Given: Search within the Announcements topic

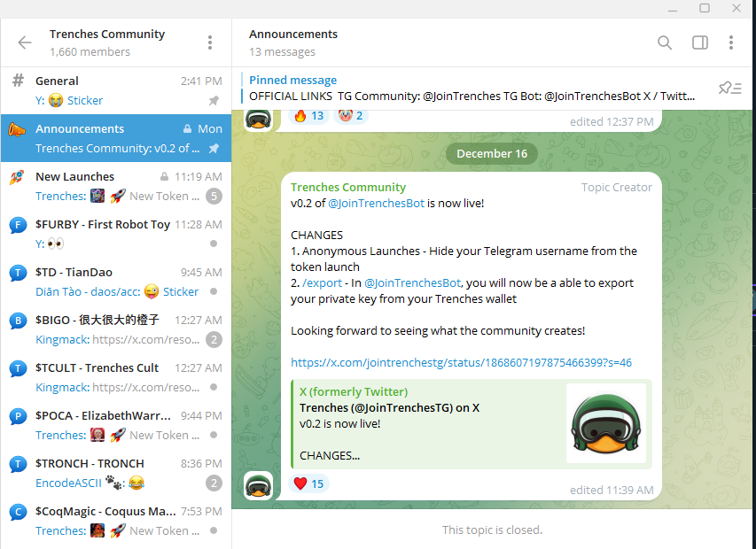Looking at the screenshot, I should pos(665,43).
